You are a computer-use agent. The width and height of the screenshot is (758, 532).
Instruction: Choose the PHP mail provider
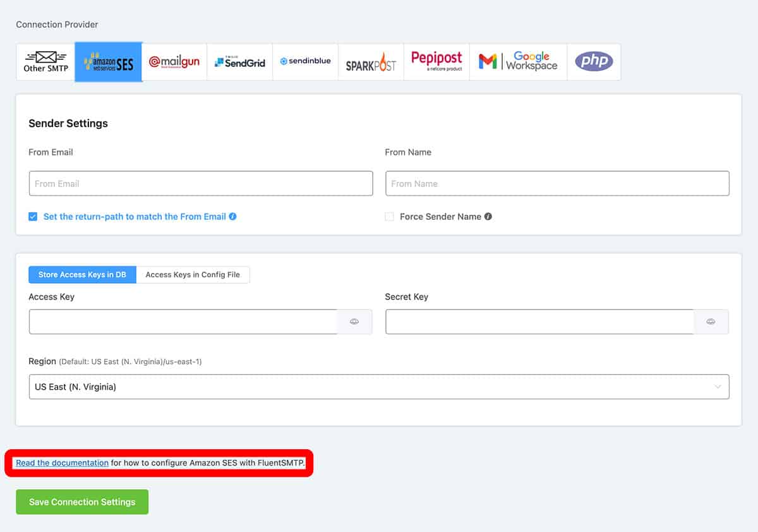click(594, 62)
